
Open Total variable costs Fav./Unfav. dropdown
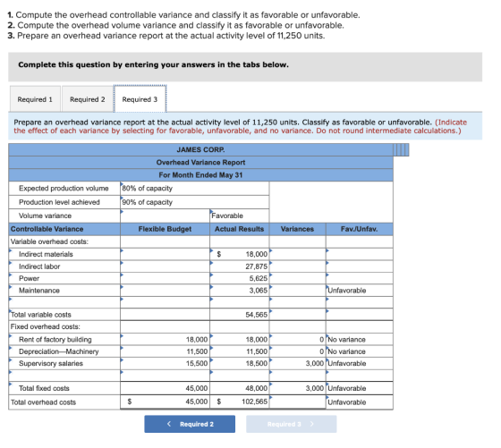click(x=360, y=315)
